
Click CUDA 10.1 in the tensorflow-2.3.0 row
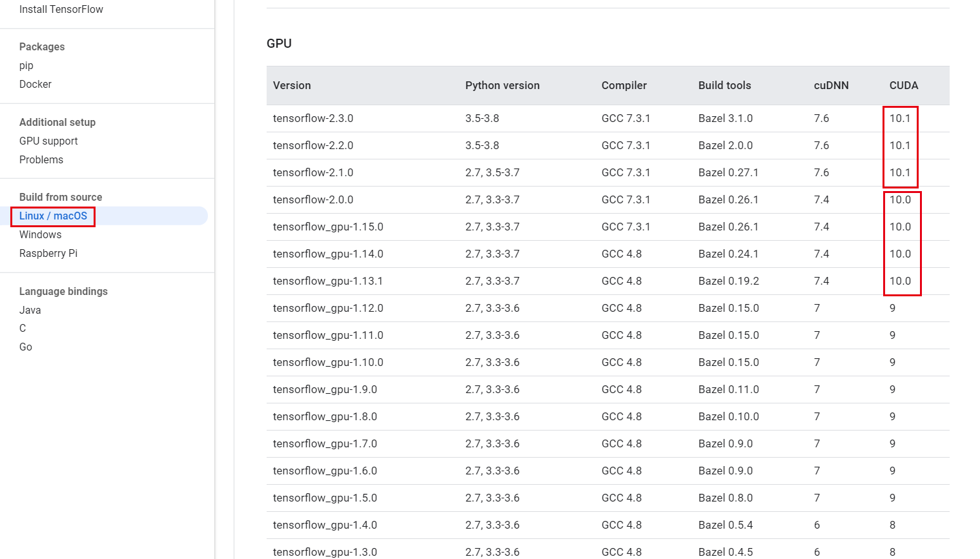[x=900, y=119]
